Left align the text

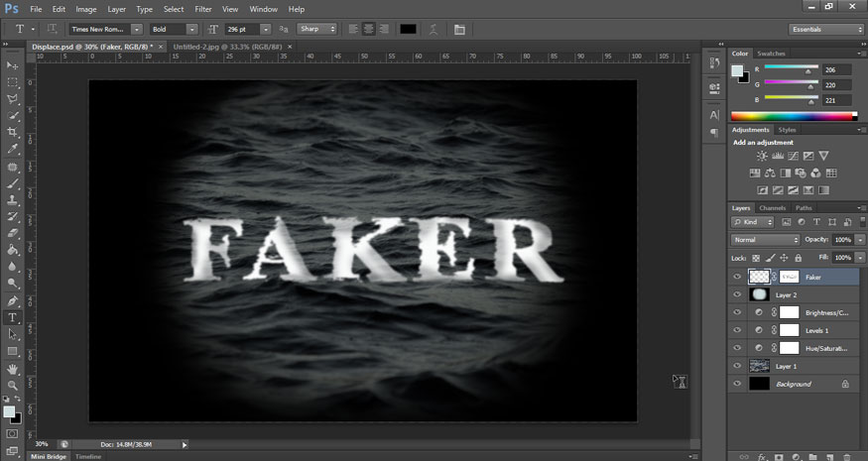coord(353,30)
